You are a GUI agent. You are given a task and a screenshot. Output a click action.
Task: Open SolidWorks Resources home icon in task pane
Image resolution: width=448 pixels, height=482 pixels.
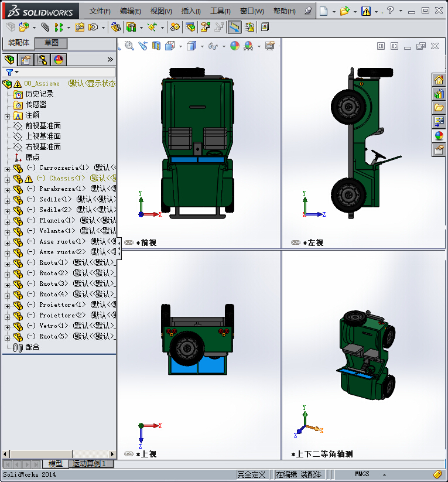coord(439,80)
